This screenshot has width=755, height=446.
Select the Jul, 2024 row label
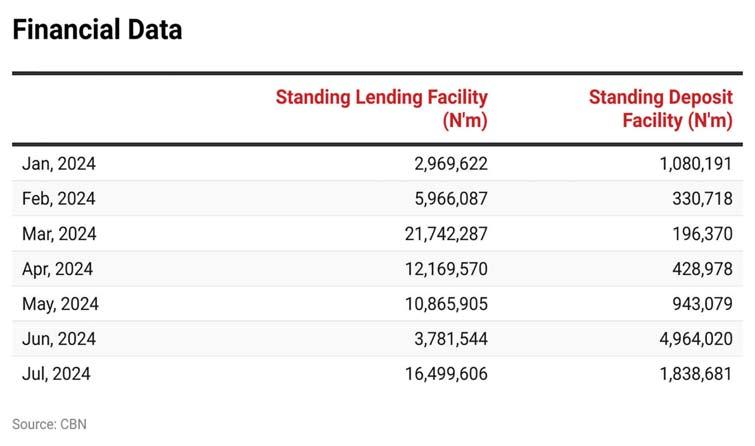pyautogui.click(x=57, y=374)
